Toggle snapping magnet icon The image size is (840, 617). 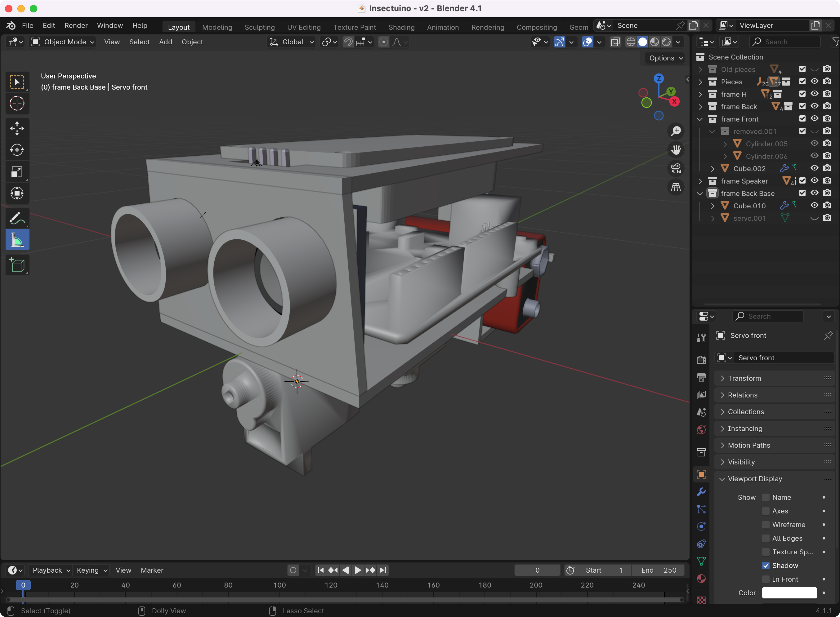pos(348,42)
